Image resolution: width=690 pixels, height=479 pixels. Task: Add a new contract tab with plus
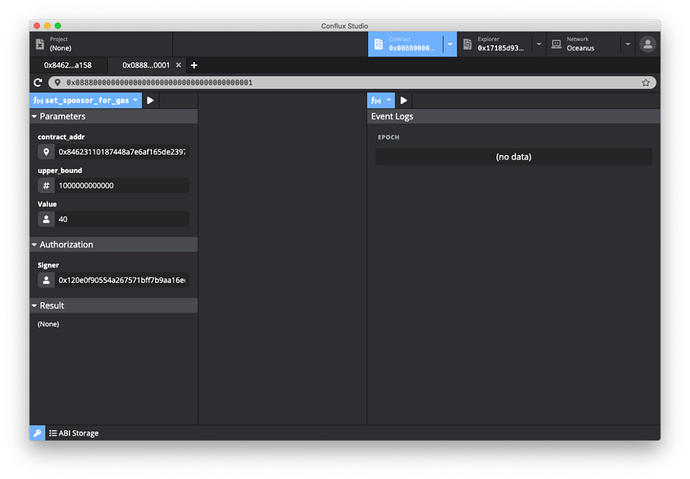click(x=194, y=65)
